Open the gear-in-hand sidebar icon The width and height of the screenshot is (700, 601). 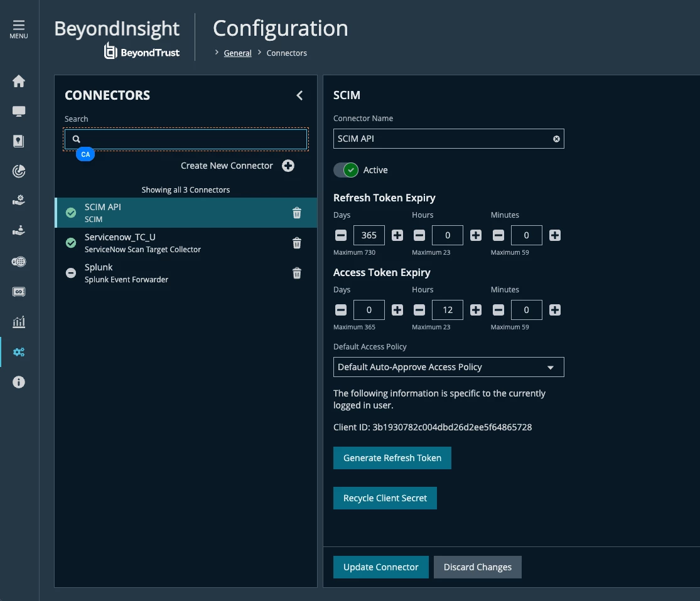(19, 201)
